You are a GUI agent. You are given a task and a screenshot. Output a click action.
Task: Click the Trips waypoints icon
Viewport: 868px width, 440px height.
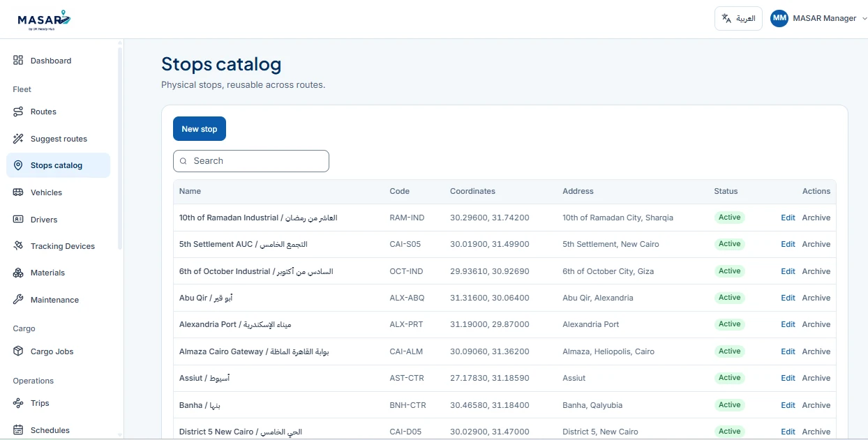coord(18,403)
